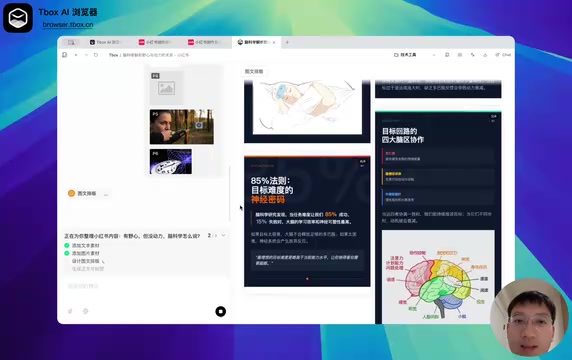
Task: Open the second 小红书 browser tab
Action: (204, 42)
